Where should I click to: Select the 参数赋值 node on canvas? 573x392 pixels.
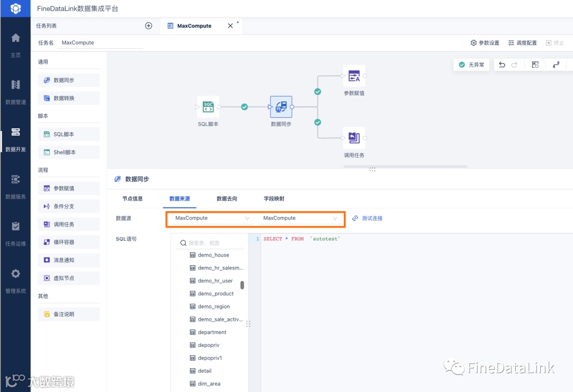coord(354,76)
